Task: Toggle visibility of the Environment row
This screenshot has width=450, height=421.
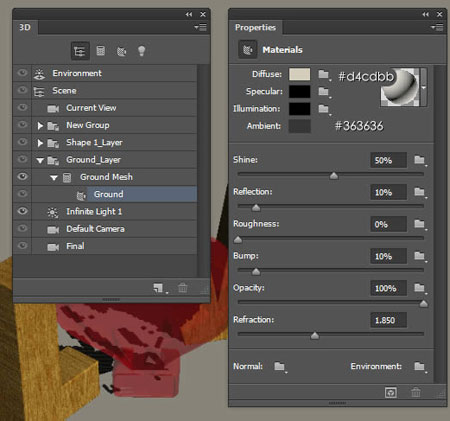Action: coord(22,73)
